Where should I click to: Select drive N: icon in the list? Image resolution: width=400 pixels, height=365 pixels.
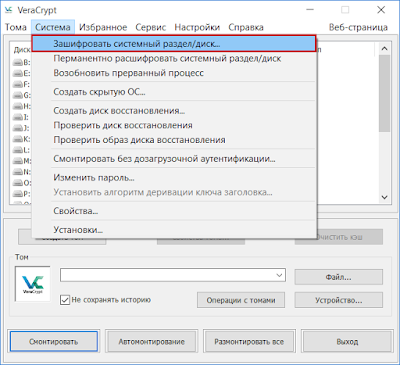[x=18, y=172]
